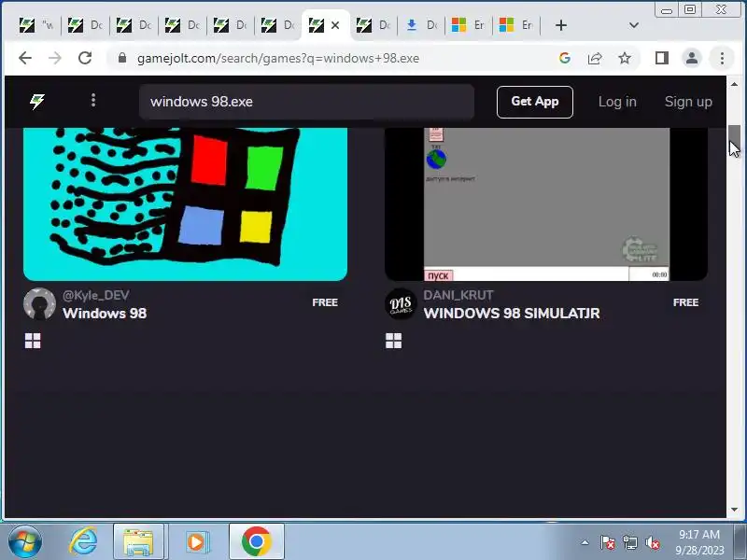747x560 pixels.
Task: Click the scrollbar down arrow
Action: 734,510
